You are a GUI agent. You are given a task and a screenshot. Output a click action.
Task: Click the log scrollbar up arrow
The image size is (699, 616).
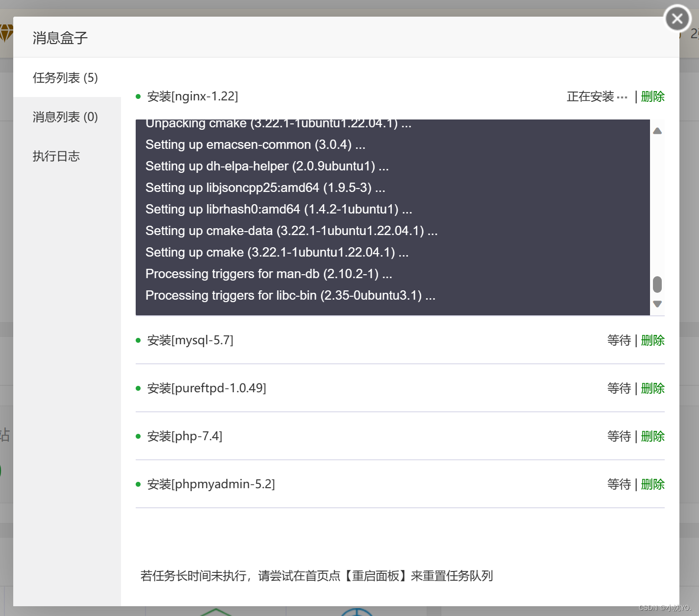pos(657,131)
